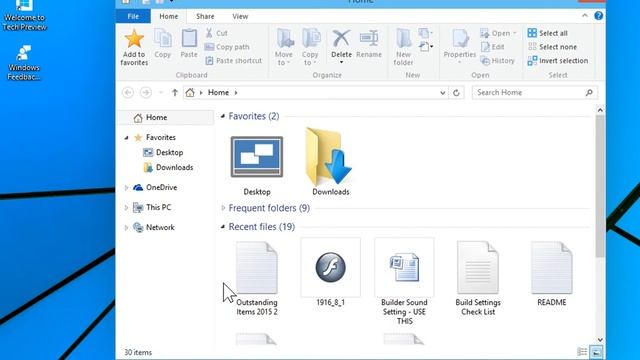Screen dimensions: 640x360
Task: Click the vertical scrollbar thumb
Action: pyautogui.click(x=600, y=186)
